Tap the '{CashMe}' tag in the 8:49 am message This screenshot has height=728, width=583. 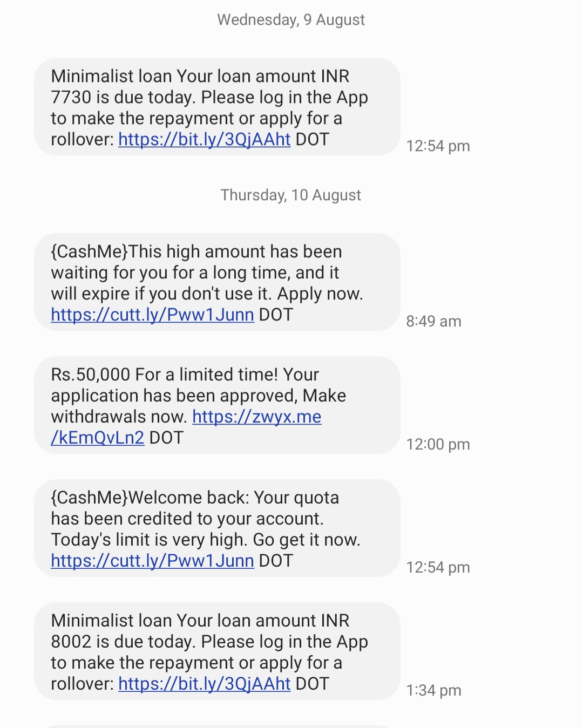tap(89, 251)
